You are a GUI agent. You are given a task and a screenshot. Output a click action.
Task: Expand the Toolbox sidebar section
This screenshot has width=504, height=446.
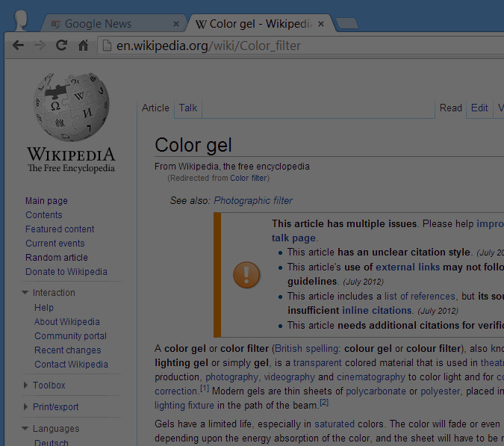(25, 385)
